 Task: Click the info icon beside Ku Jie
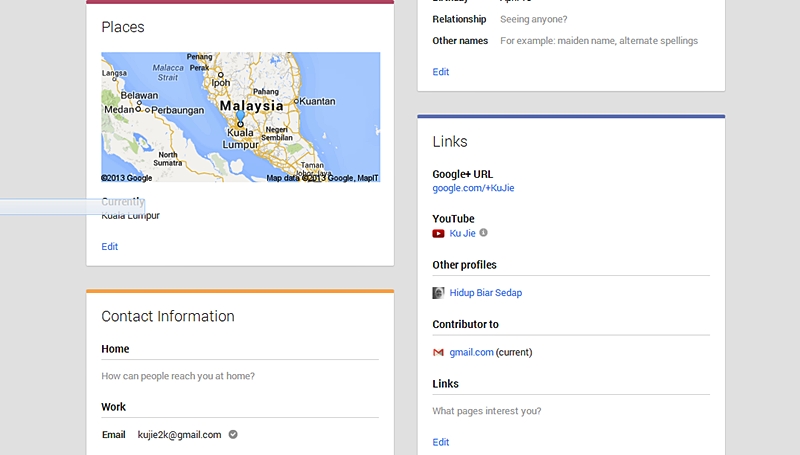coord(484,233)
